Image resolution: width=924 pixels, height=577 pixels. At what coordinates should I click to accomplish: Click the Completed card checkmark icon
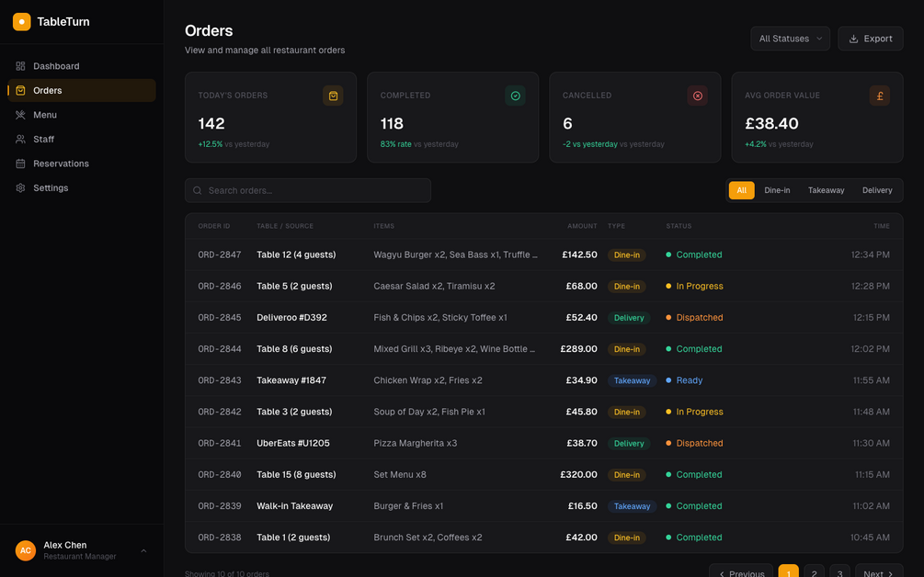pyautogui.click(x=515, y=96)
